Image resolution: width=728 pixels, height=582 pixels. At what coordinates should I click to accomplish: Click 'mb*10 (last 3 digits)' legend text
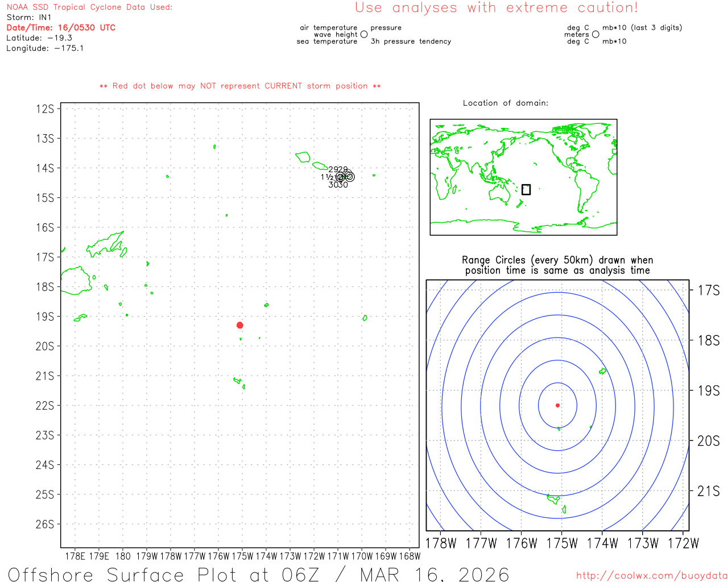[642, 28]
